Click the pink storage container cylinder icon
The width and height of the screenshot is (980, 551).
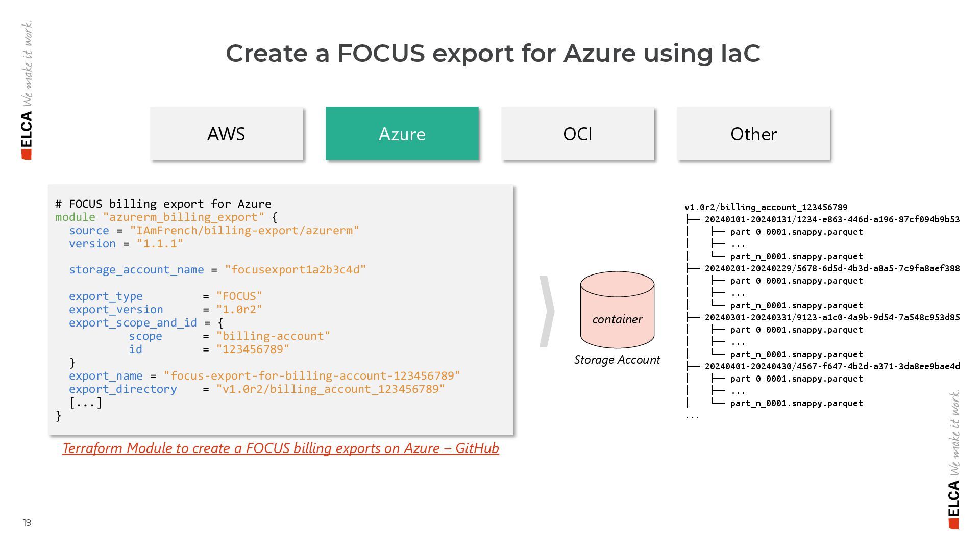[617, 309]
